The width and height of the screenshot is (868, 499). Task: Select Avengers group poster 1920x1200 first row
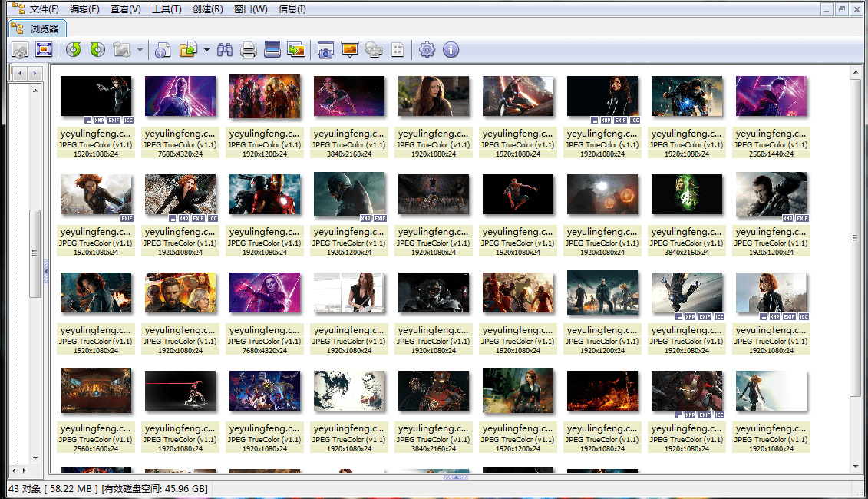(x=265, y=96)
